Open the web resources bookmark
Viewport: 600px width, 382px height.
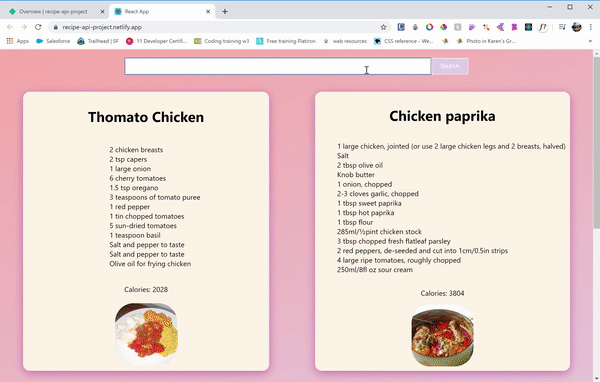345,41
